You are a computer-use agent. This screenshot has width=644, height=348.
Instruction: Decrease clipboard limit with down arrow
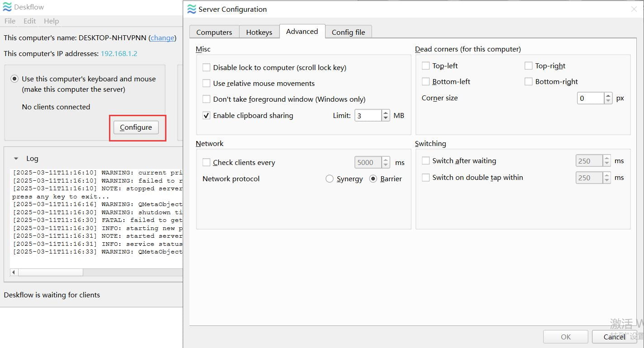pyautogui.click(x=386, y=118)
